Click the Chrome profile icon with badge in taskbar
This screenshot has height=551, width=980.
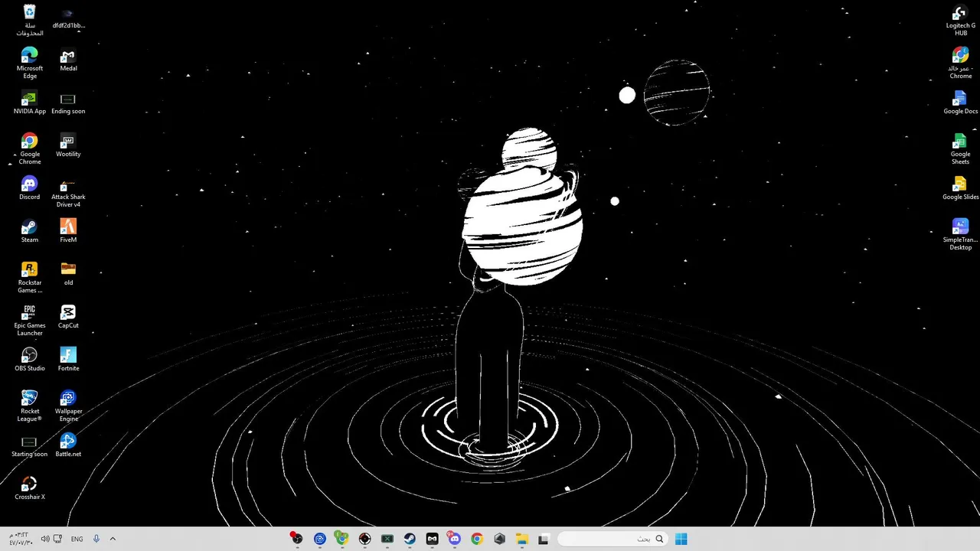pyautogui.click(x=341, y=539)
